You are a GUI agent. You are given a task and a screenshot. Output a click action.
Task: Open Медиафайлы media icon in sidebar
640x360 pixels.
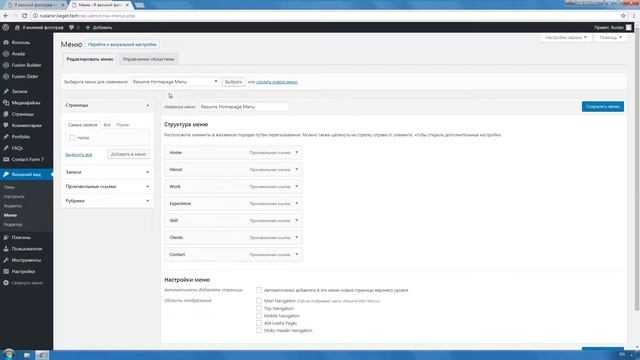click(x=6, y=103)
